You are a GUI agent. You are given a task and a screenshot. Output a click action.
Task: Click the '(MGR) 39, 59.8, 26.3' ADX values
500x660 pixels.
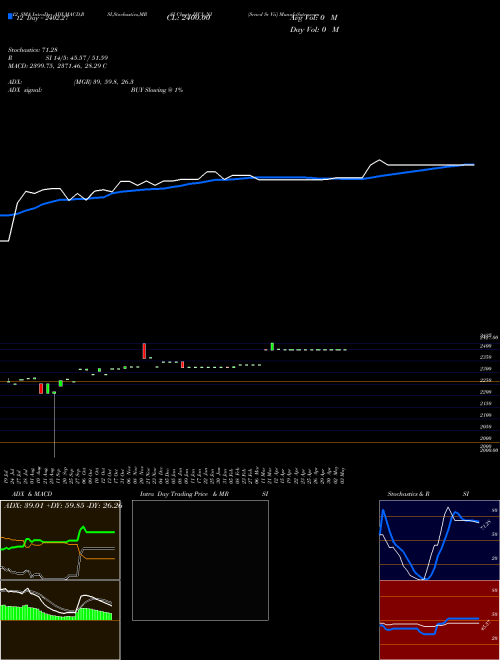[x=104, y=82]
